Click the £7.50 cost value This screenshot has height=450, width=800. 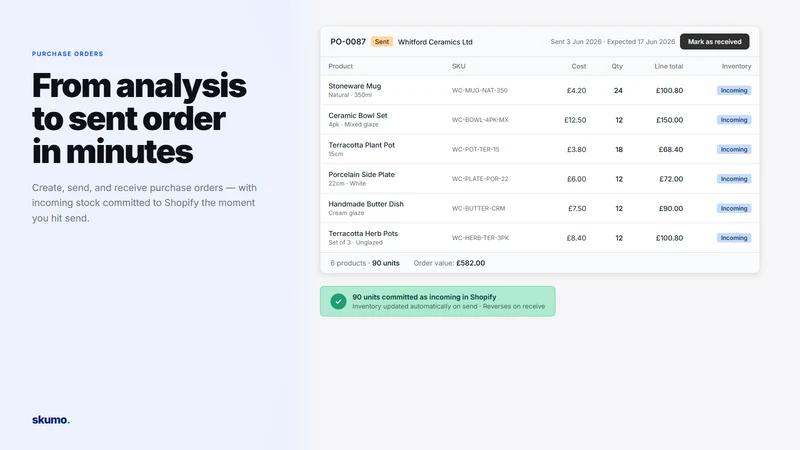tap(577, 209)
